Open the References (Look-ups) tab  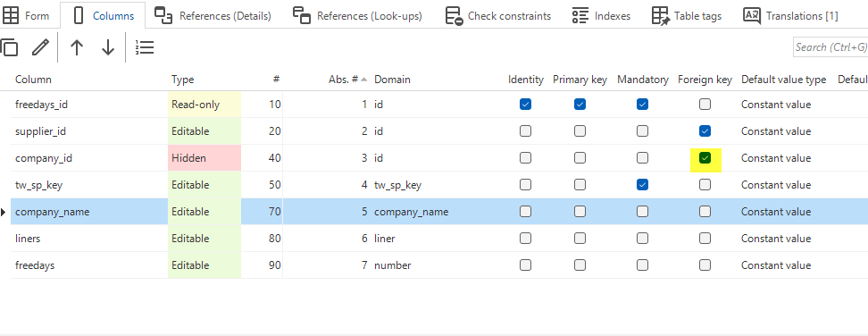(x=357, y=15)
